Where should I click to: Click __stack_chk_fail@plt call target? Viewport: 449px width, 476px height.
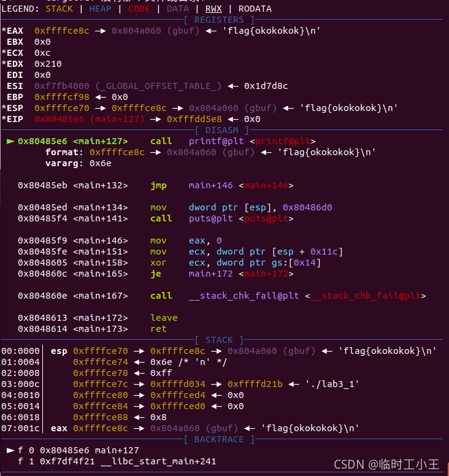pyautogui.click(x=244, y=296)
